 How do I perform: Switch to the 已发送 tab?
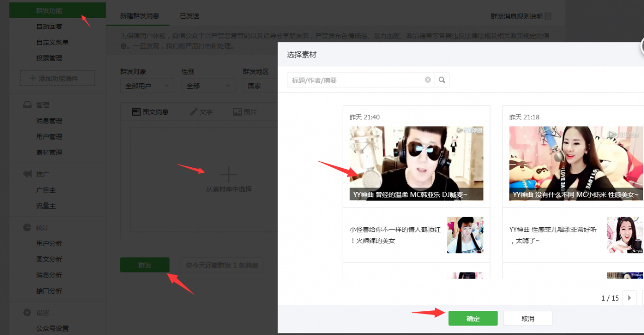pos(190,16)
